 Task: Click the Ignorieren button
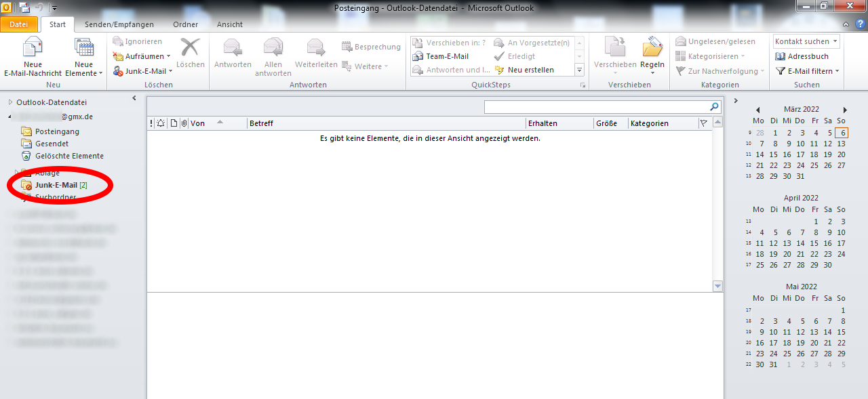138,41
